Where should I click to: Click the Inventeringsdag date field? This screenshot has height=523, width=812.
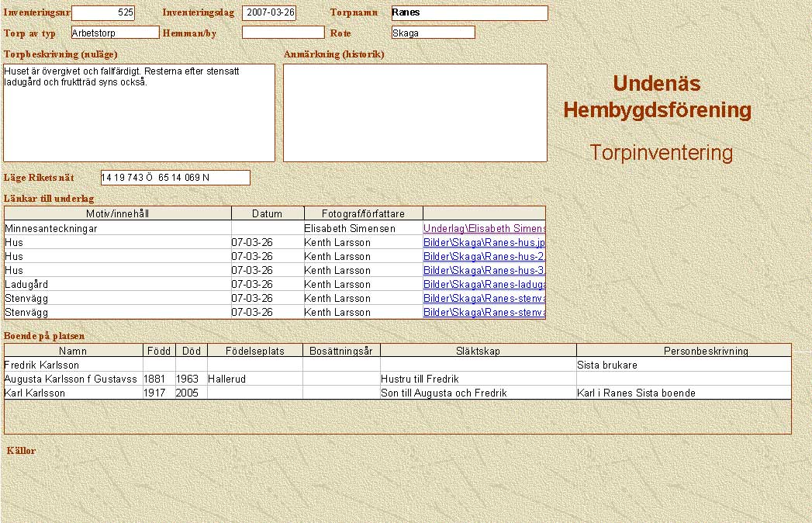pyautogui.click(x=269, y=13)
